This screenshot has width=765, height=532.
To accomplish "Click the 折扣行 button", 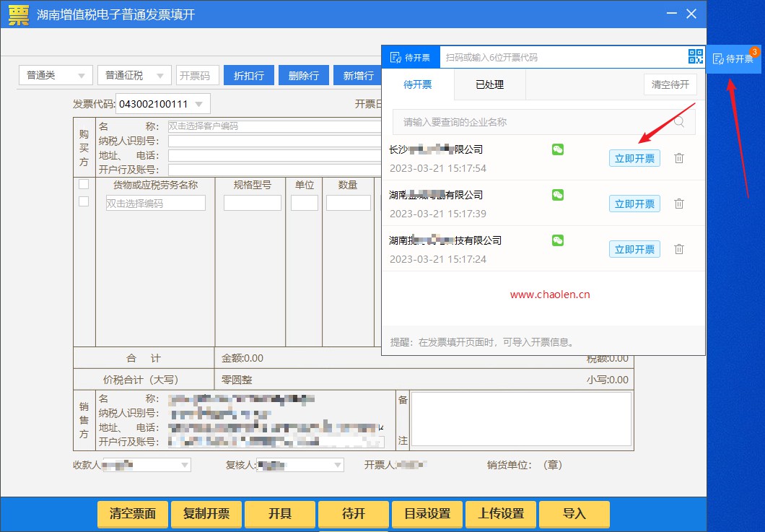I will tap(249, 75).
